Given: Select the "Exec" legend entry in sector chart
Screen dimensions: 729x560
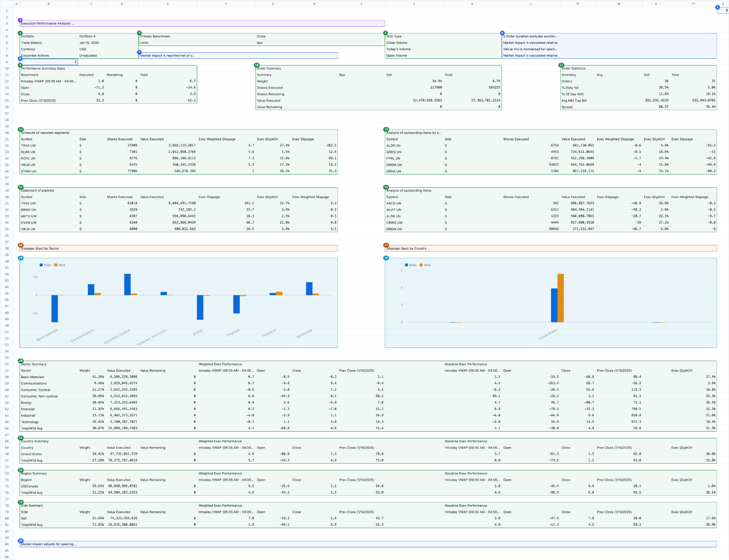Looking at the screenshot, I should point(46,265).
